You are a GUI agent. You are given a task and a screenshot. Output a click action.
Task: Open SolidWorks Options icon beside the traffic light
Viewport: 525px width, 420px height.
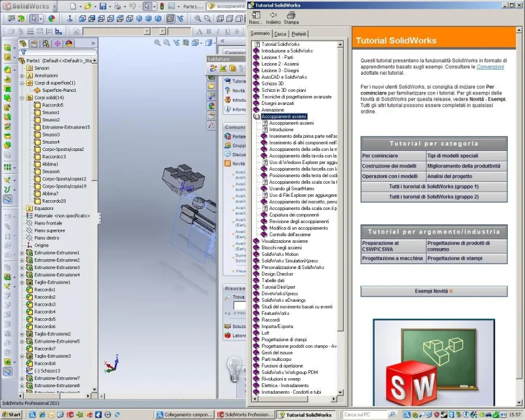[x=171, y=6]
